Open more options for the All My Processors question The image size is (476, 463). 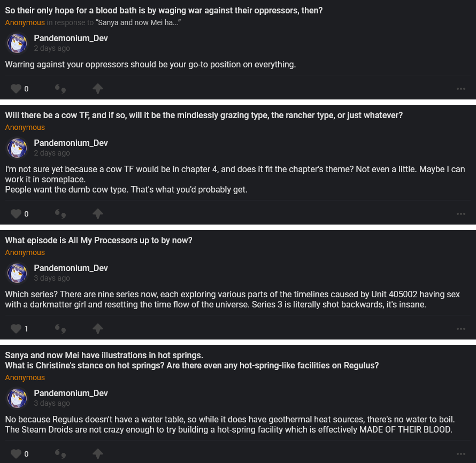click(x=461, y=329)
